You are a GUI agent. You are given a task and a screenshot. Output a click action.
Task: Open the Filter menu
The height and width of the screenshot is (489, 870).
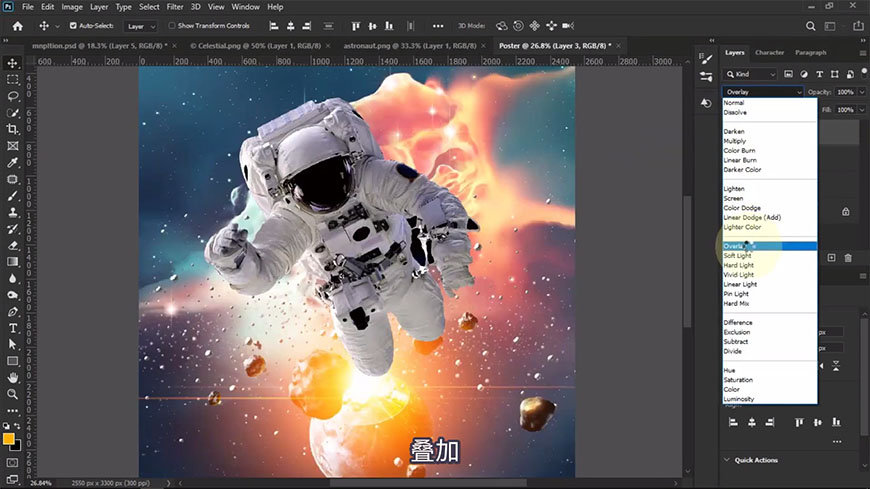pyautogui.click(x=175, y=7)
